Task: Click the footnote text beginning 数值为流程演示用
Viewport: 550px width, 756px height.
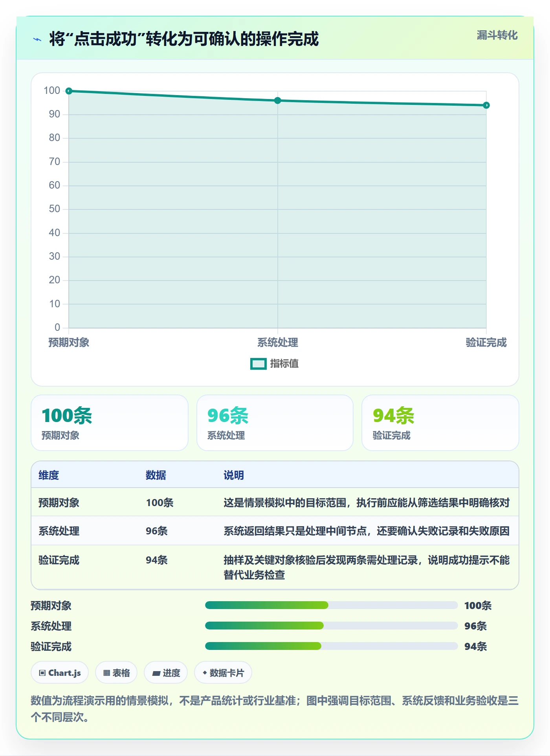Action: (x=275, y=709)
